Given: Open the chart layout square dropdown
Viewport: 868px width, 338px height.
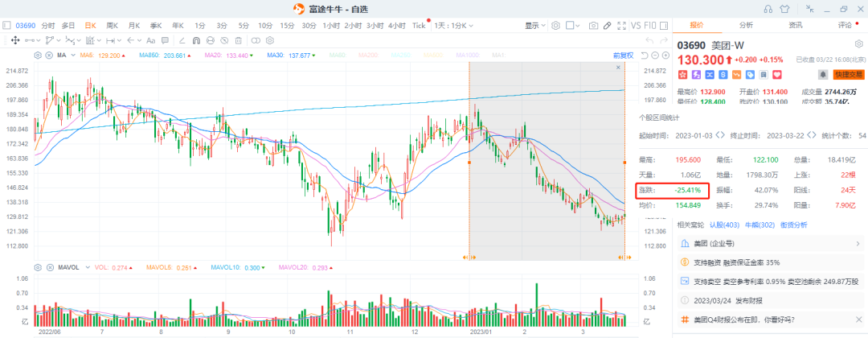Looking at the screenshot, I should (x=573, y=26).
